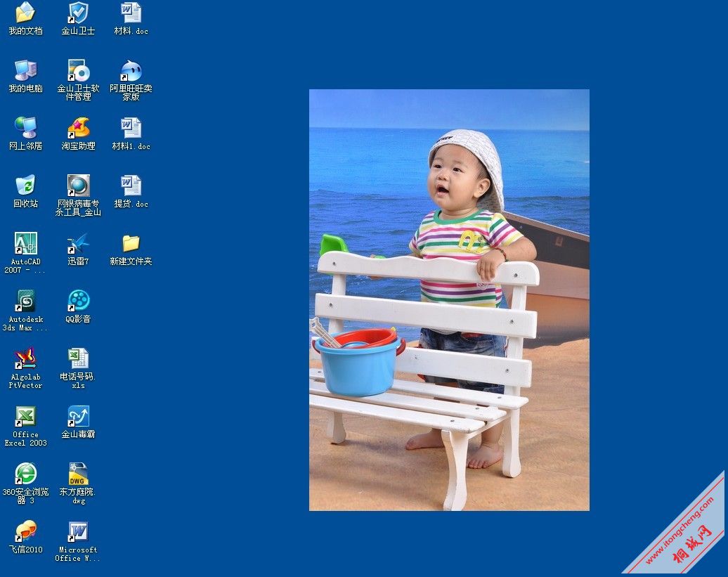Image resolution: width=728 pixels, height=577 pixels.
Task: Open the 回收站 recycle bin
Action: point(25,186)
